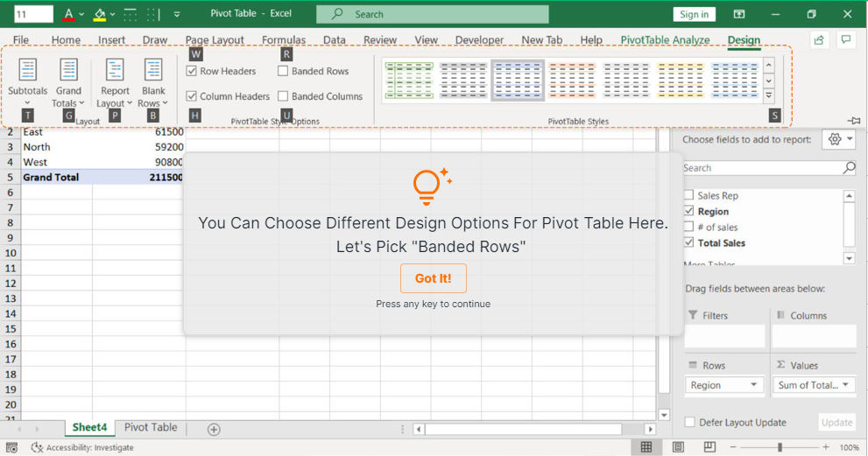
Task: Open the Pivot Table sheet tab
Action: (x=151, y=427)
